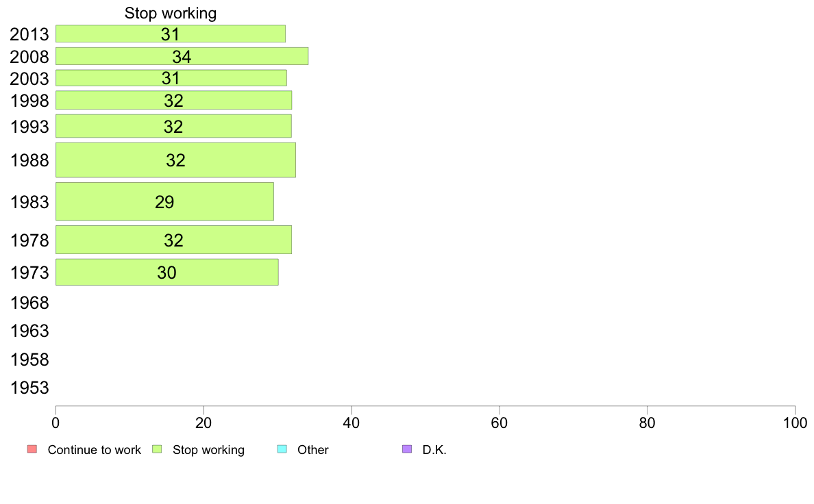Select the 1983 bar showing 29
This screenshot has width=814, height=504.
click(164, 201)
